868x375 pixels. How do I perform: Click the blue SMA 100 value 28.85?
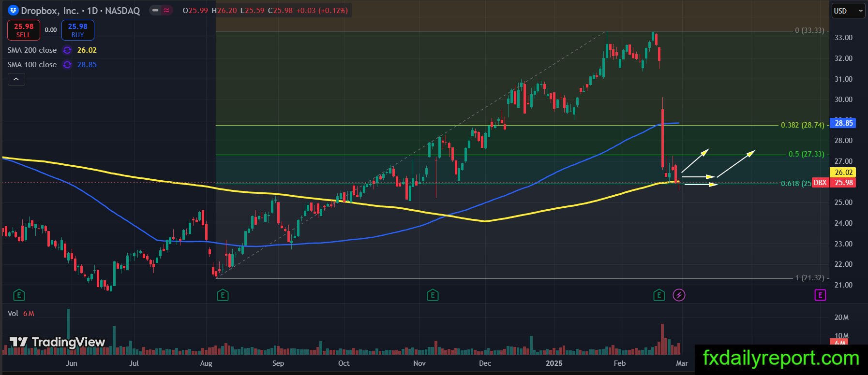(87, 65)
